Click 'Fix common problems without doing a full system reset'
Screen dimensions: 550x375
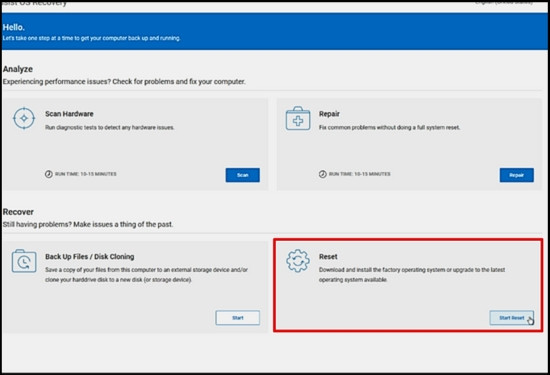point(389,127)
